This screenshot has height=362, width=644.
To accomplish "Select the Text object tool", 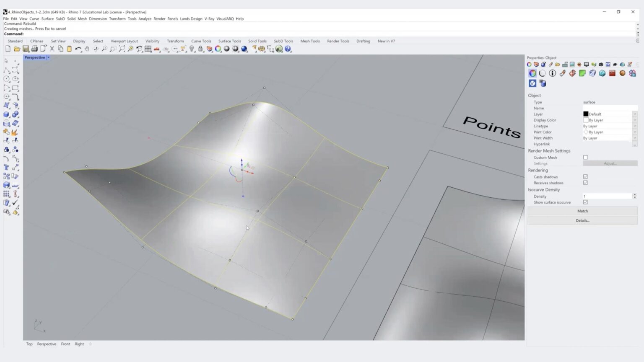I will click(x=7, y=167).
